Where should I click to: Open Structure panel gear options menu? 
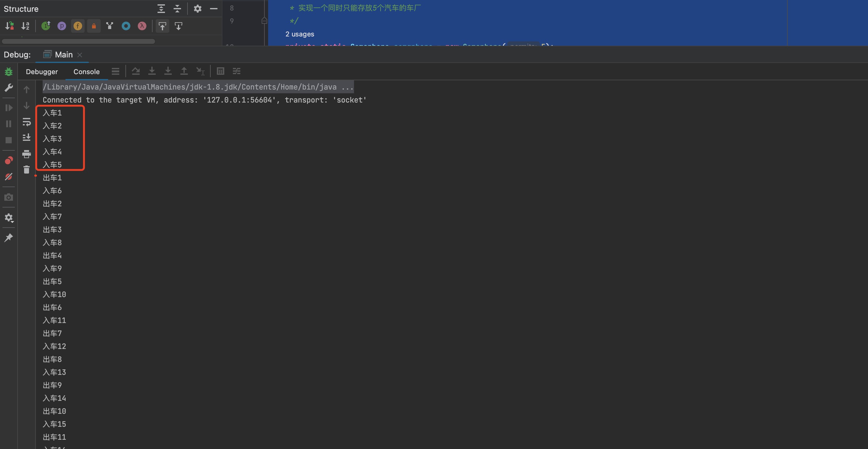(197, 9)
